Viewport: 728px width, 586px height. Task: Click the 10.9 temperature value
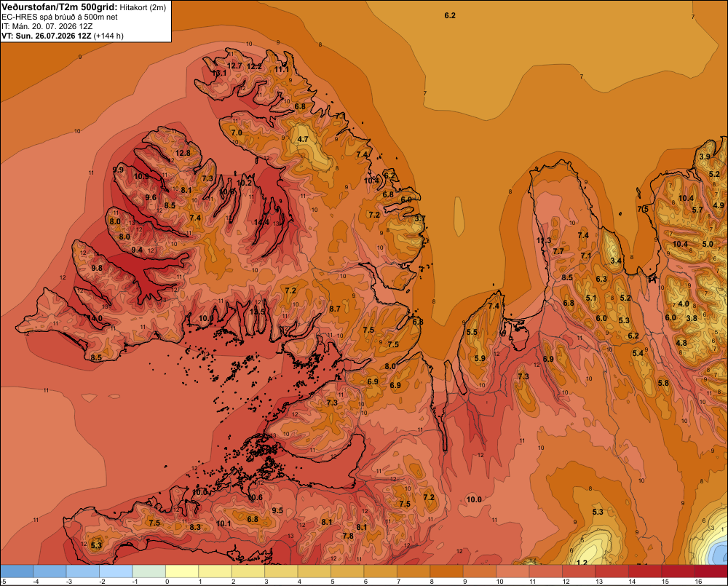pos(142,176)
